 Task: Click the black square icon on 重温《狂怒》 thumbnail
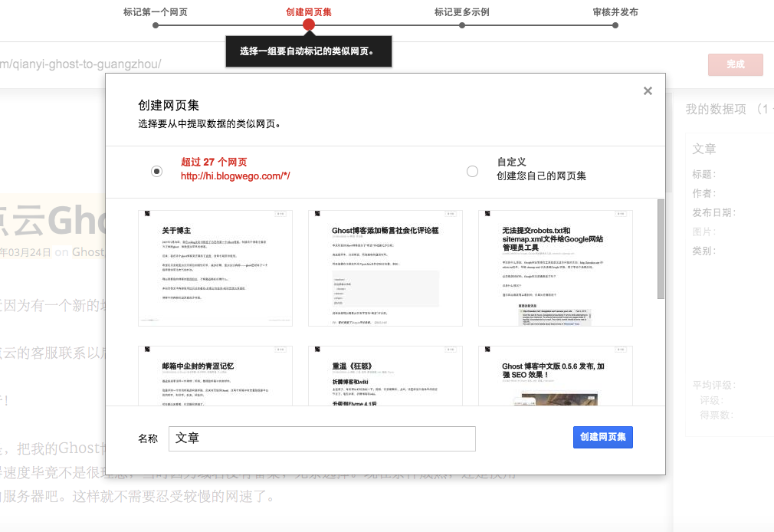317,350
